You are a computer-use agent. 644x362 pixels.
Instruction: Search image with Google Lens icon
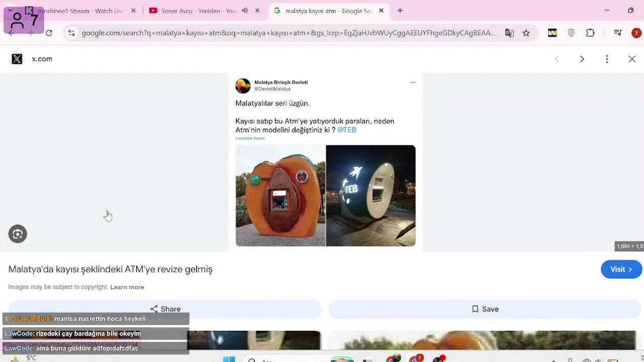(18, 234)
